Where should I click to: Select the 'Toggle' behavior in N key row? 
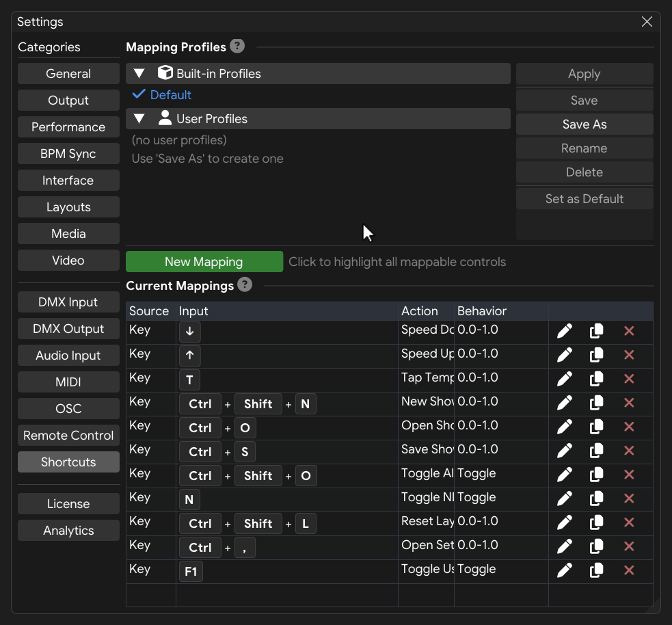click(476, 497)
